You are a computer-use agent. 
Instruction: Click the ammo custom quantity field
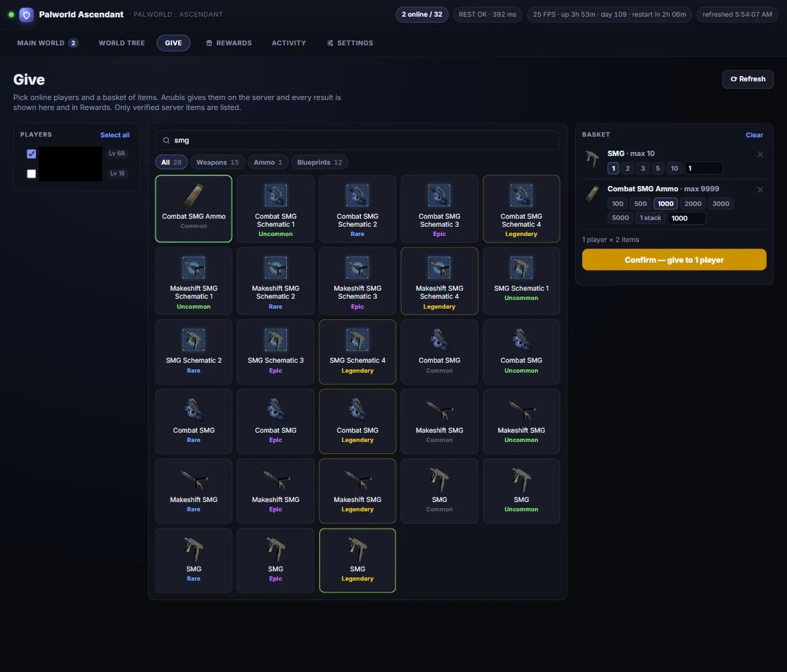tap(686, 218)
